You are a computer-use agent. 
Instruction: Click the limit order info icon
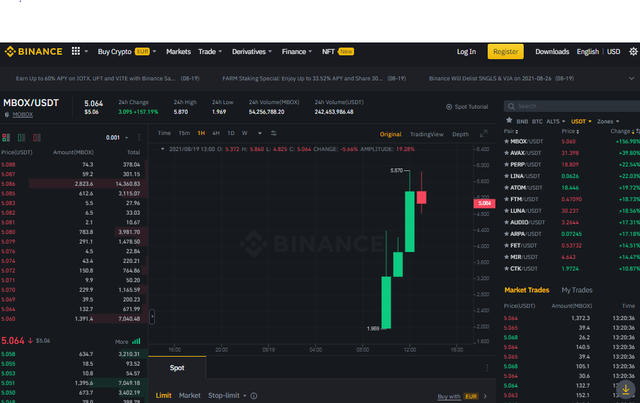point(254,396)
